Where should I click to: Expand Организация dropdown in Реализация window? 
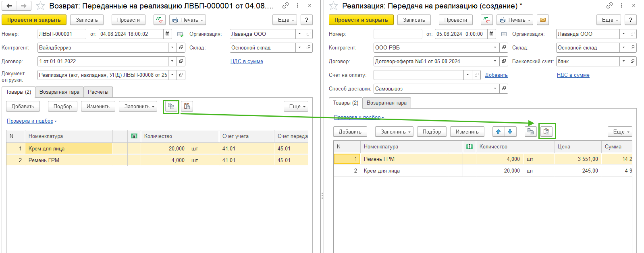point(624,34)
